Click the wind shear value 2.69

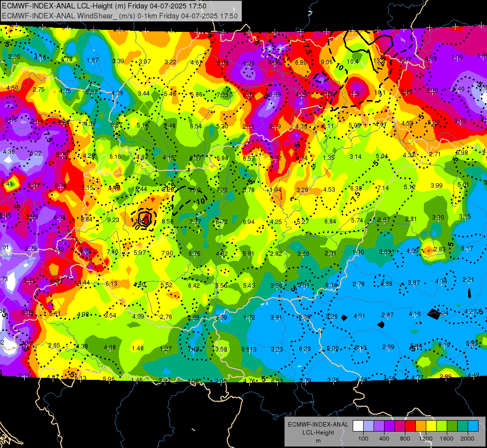(x=388, y=346)
